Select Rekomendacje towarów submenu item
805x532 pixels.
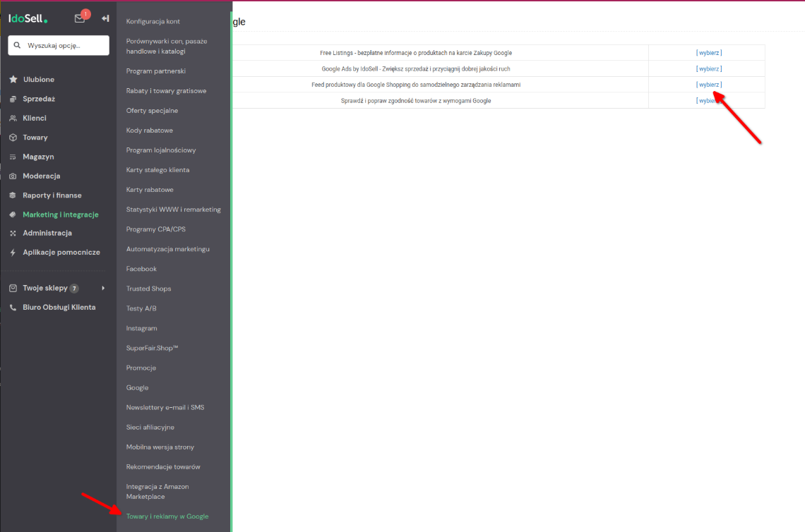point(163,467)
